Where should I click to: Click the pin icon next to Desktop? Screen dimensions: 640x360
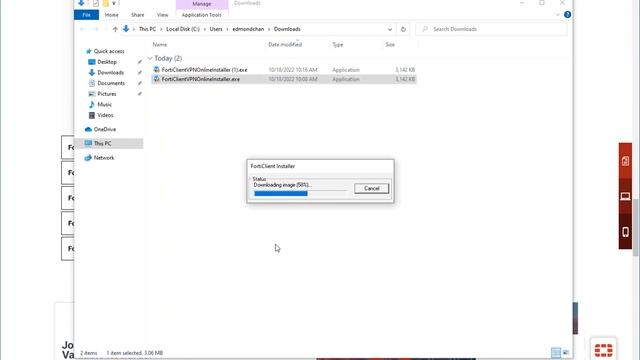point(140,62)
